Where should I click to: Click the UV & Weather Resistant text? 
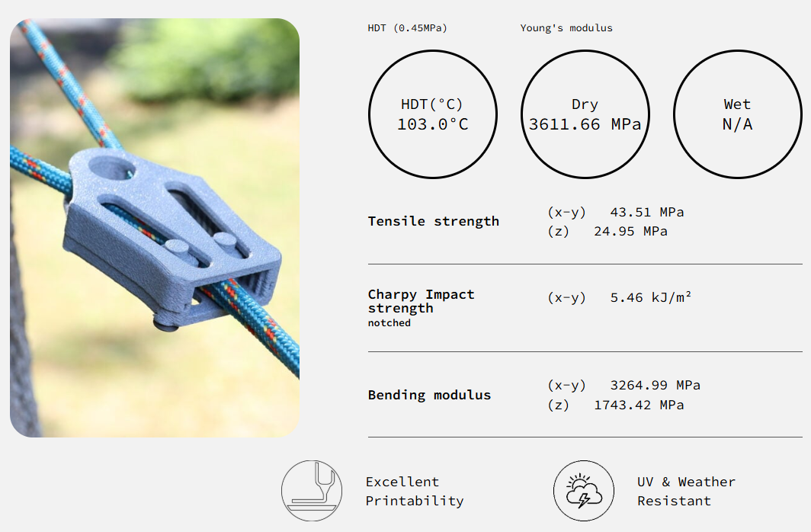pos(686,491)
